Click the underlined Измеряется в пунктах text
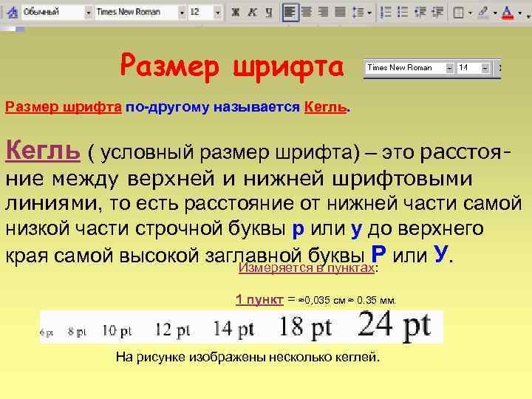Image resolution: width=532 pixels, height=399 pixels. (x=306, y=267)
